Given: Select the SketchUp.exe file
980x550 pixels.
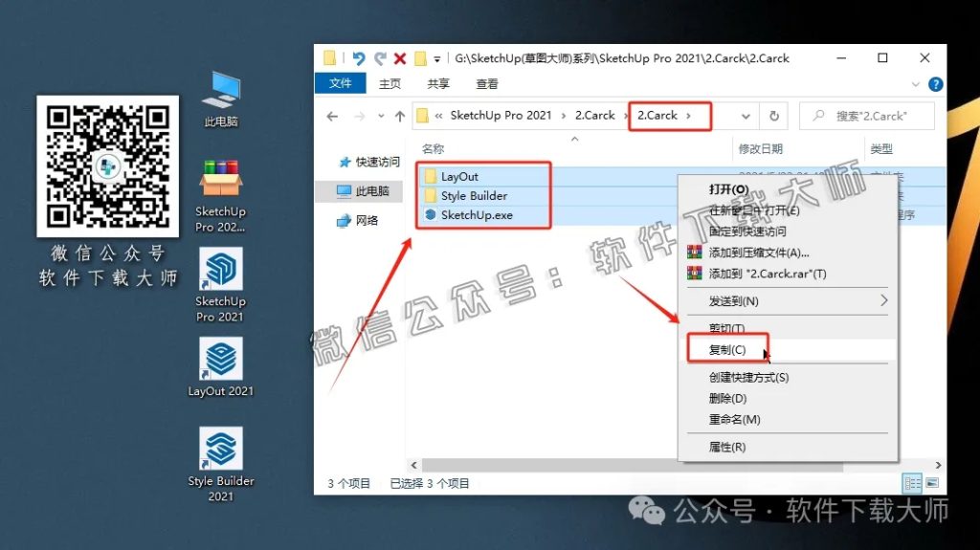Looking at the screenshot, I should [477, 215].
